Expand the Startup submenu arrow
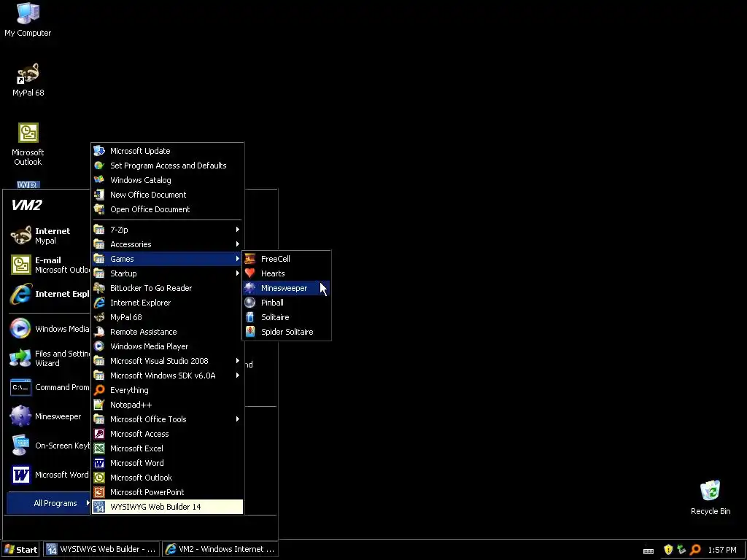This screenshot has height=560, width=747. pos(237,273)
